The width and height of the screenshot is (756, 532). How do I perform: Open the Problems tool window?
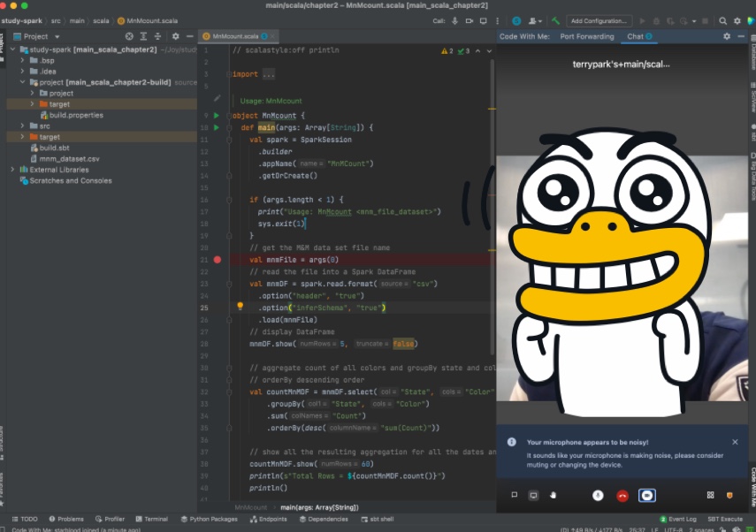pos(66,519)
